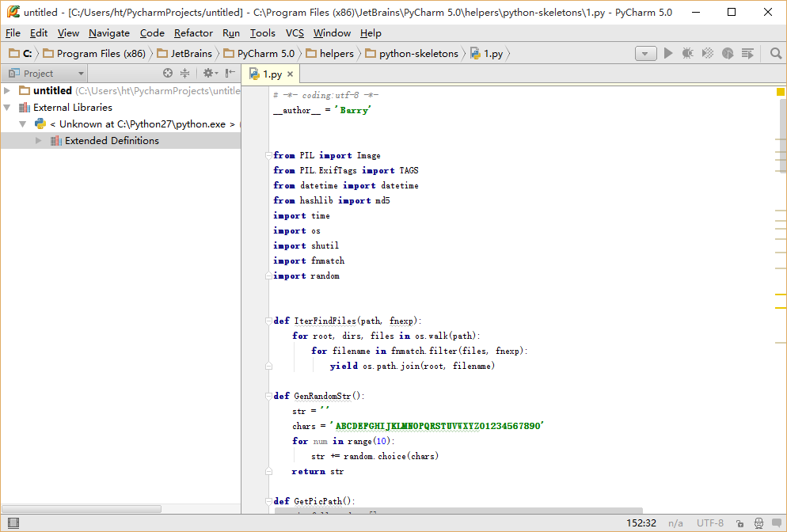Expand the Extended Definitions node
Screen dimensions: 787x532
pos(38,140)
